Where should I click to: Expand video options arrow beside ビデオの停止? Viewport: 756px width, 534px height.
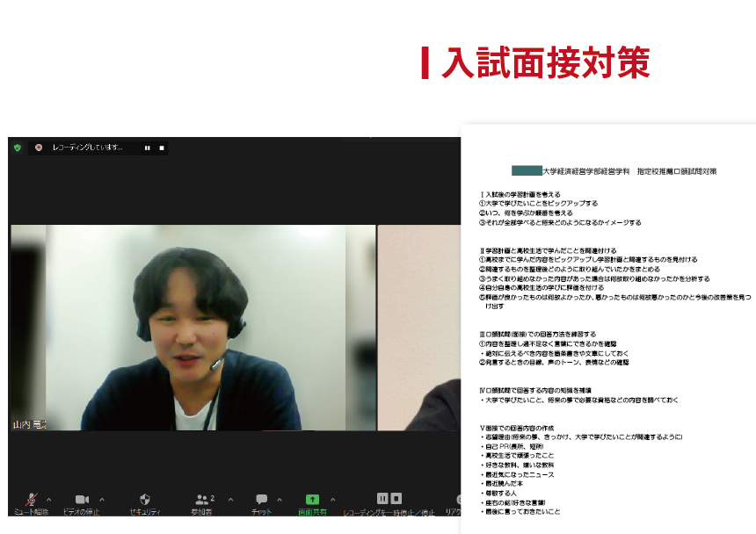(x=102, y=499)
